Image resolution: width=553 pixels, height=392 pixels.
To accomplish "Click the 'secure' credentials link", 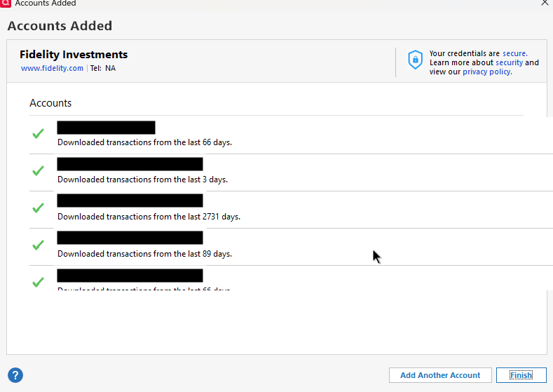I will (x=515, y=53).
